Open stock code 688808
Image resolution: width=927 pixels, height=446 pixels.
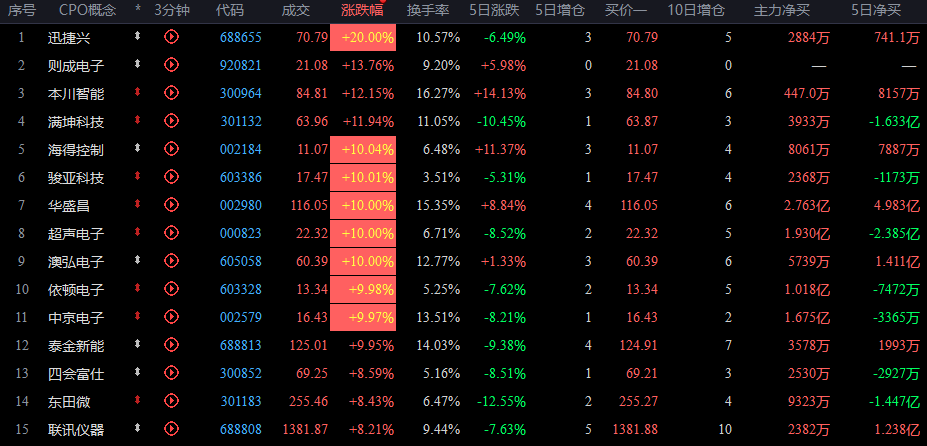(x=241, y=429)
